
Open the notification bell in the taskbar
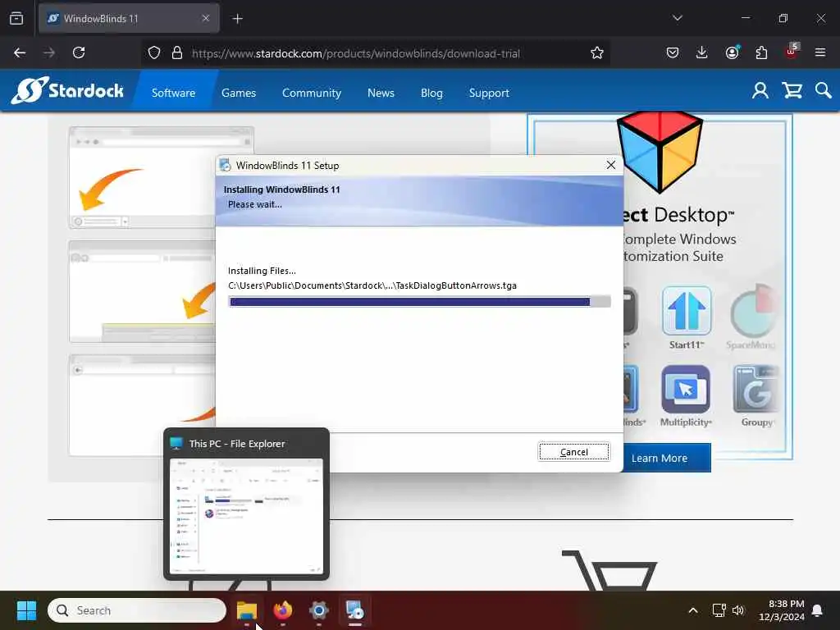point(818,610)
